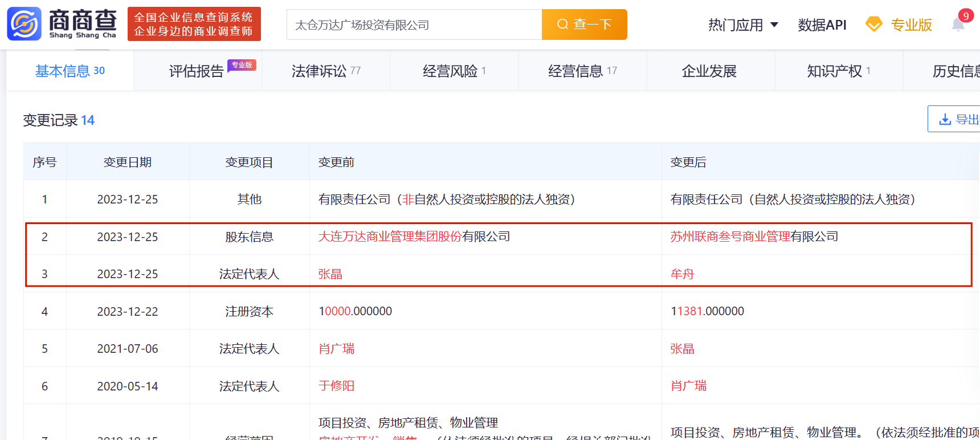Click the red slogan banner beside logo
Viewport: 980px width, 440px height.
click(194, 24)
